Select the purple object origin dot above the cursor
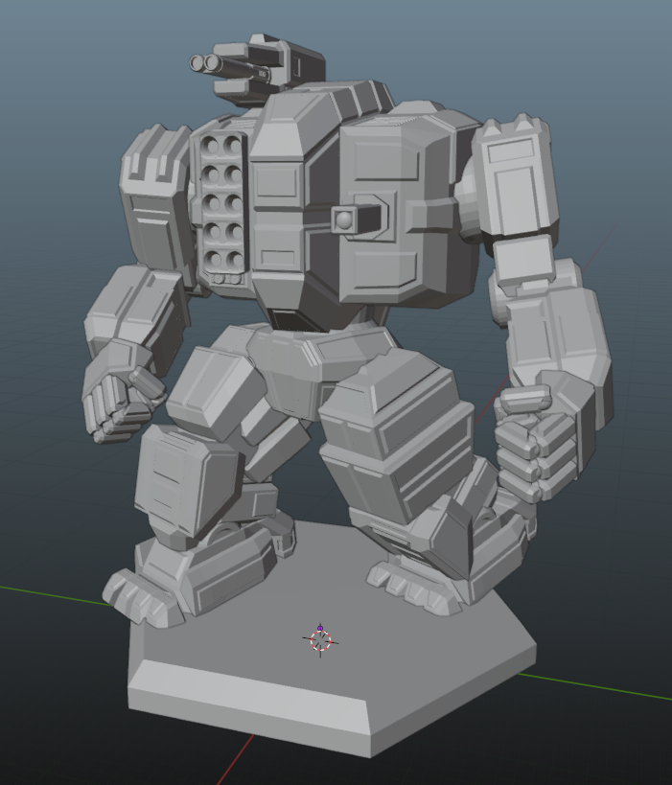This screenshot has width=672, height=785. tap(320, 628)
